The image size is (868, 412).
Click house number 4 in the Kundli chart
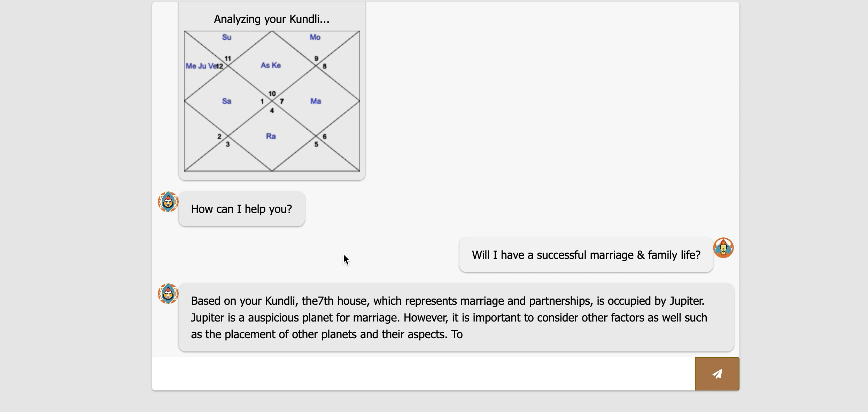pos(272,111)
